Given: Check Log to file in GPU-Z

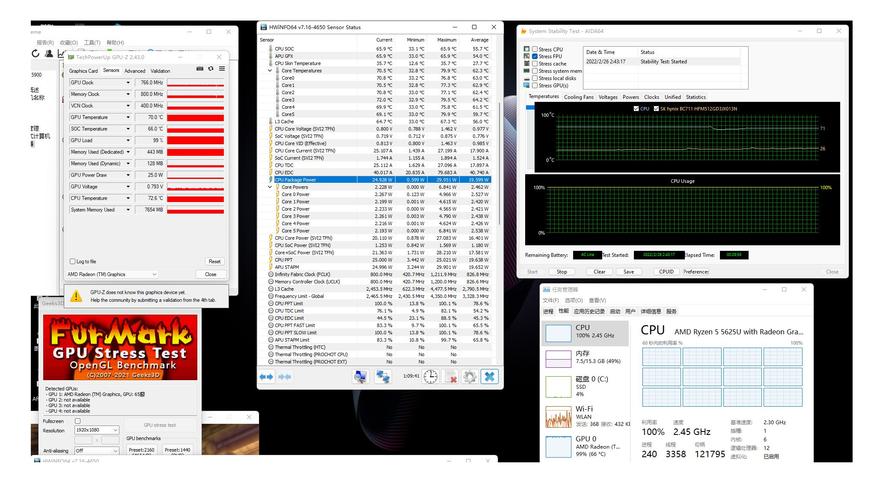Looking at the screenshot, I should [72, 262].
